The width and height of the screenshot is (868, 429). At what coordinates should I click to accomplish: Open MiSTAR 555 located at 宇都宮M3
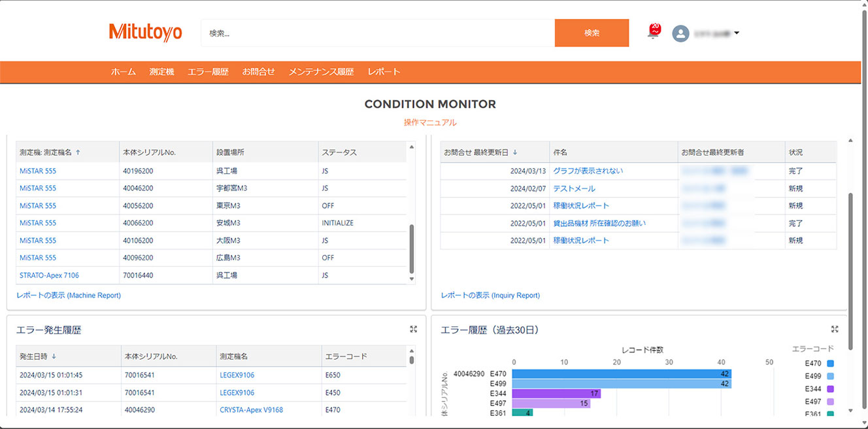38,188
